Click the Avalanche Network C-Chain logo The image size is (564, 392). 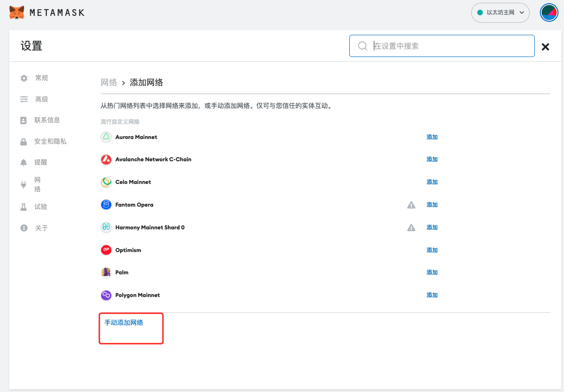106,159
